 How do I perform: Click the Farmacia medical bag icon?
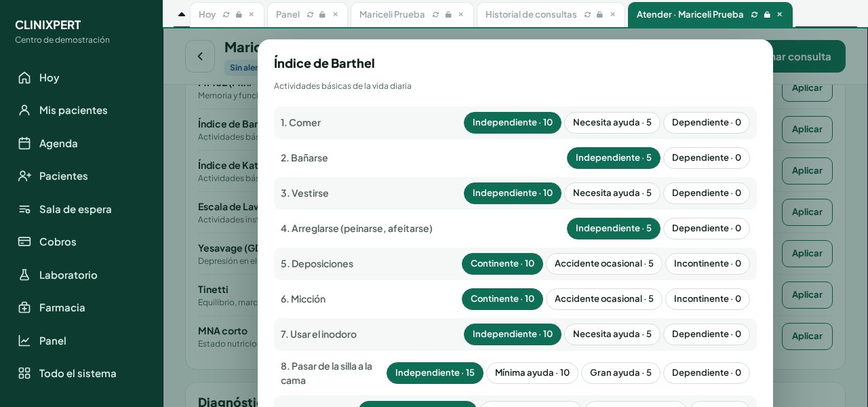pyautogui.click(x=24, y=307)
